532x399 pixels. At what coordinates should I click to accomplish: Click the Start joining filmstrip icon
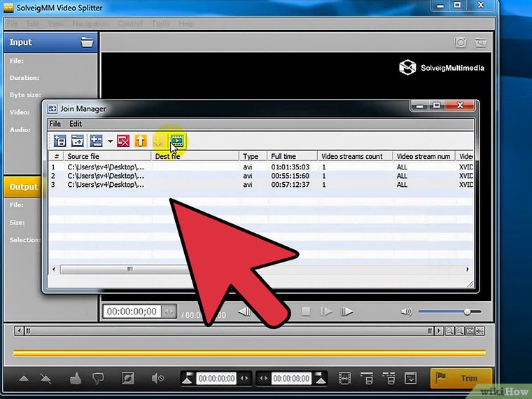point(176,141)
